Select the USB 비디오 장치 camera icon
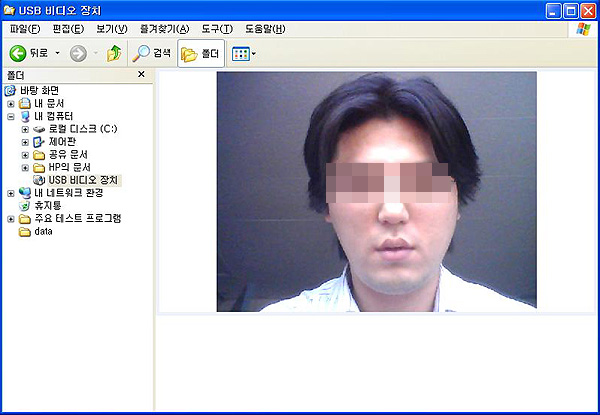The width and height of the screenshot is (600, 415). (x=39, y=180)
